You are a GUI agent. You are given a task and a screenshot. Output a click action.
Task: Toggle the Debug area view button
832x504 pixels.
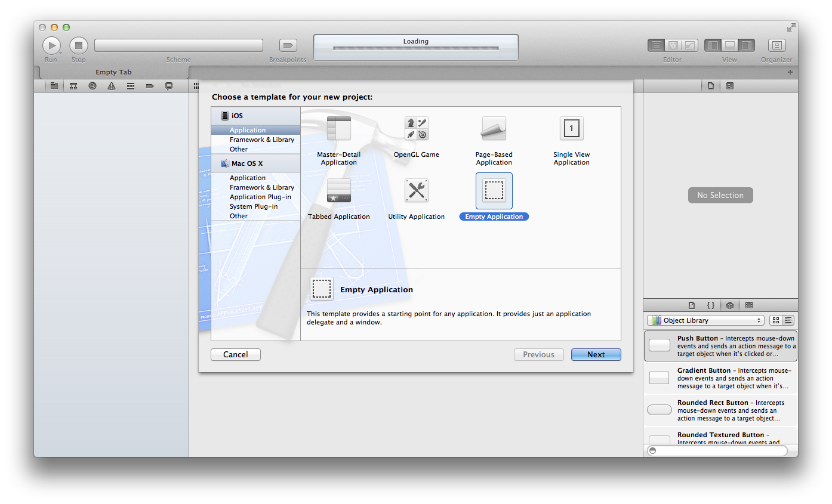(x=729, y=45)
